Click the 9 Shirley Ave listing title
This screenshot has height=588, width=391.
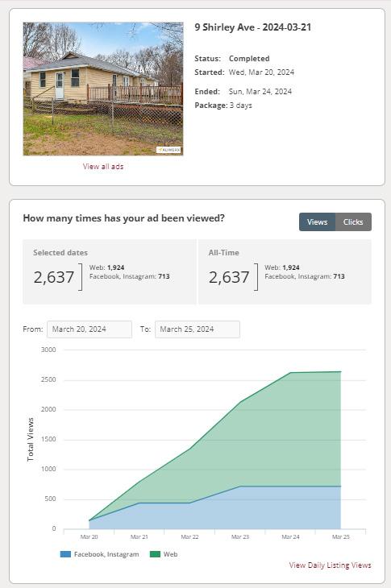point(253,27)
